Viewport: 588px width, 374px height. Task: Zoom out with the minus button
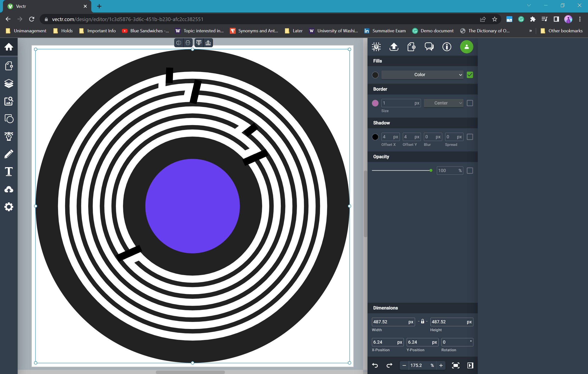coord(404,365)
